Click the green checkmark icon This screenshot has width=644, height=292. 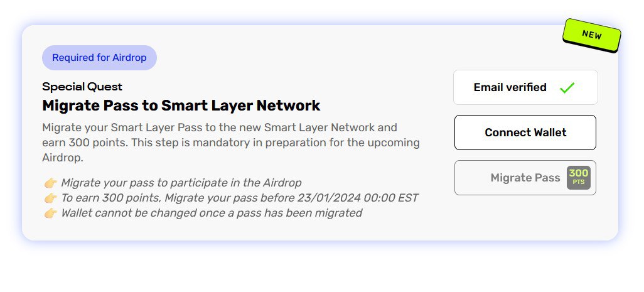(x=567, y=87)
